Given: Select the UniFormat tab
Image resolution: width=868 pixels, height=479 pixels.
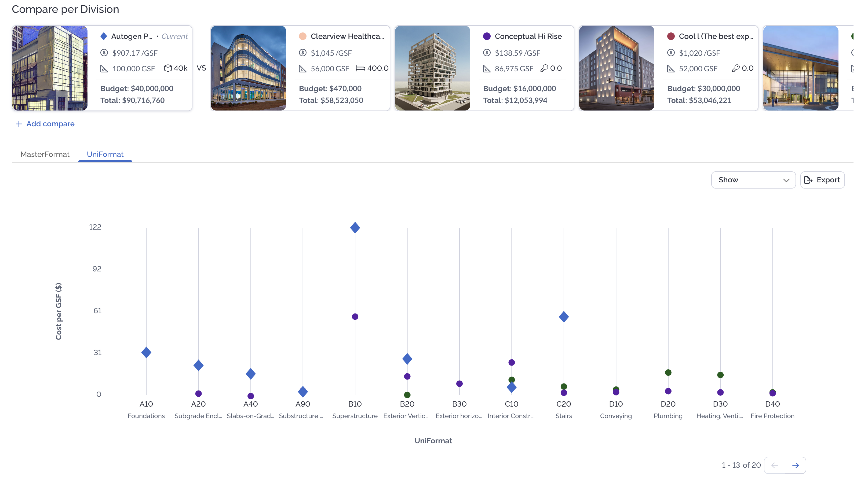Looking at the screenshot, I should pyautogui.click(x=105, y=154).
